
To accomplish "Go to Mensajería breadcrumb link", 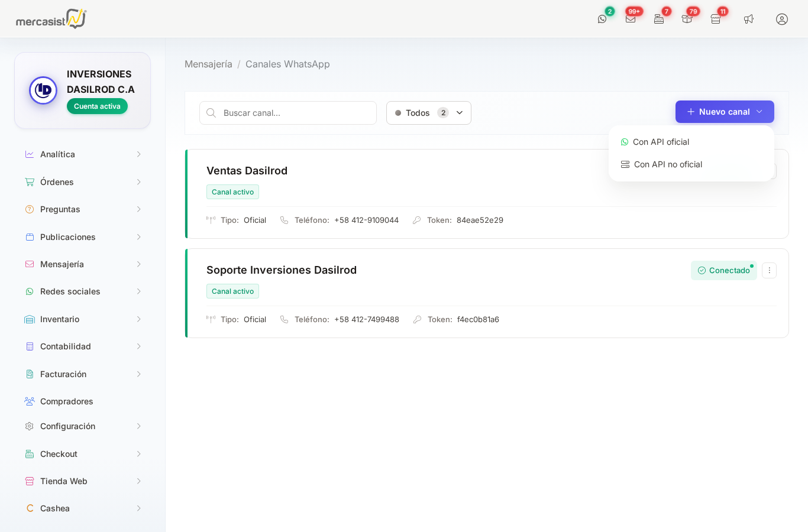I will coord(208,64).
